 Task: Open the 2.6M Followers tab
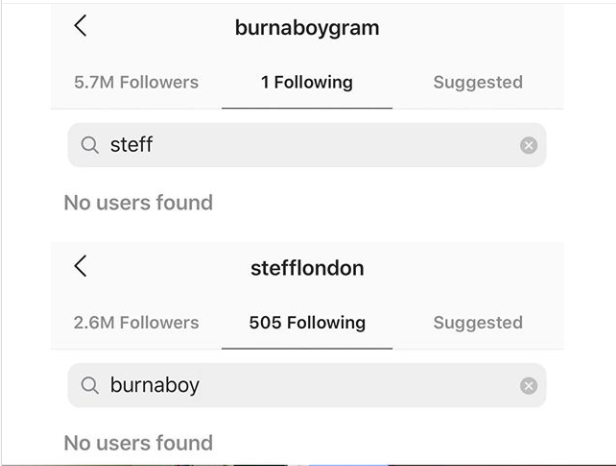pos(136,323)
